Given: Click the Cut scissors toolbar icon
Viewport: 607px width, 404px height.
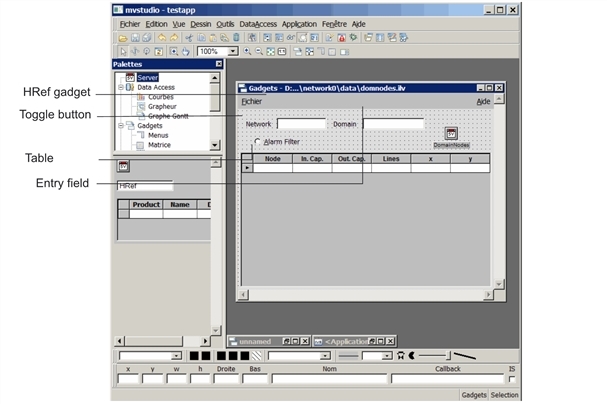Looking at the screenshot, I should pyautogui.click(x=188, y=37).
